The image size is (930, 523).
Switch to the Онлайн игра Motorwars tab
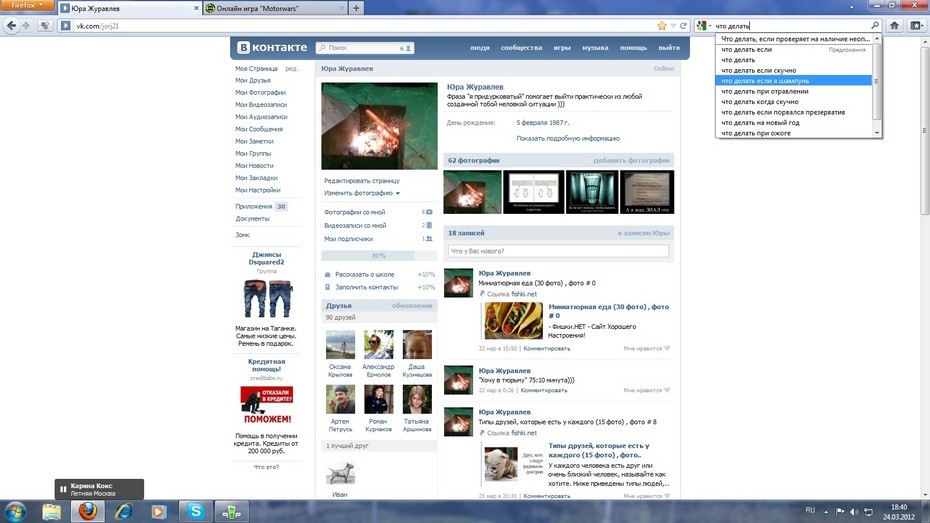tap(275, 8)
